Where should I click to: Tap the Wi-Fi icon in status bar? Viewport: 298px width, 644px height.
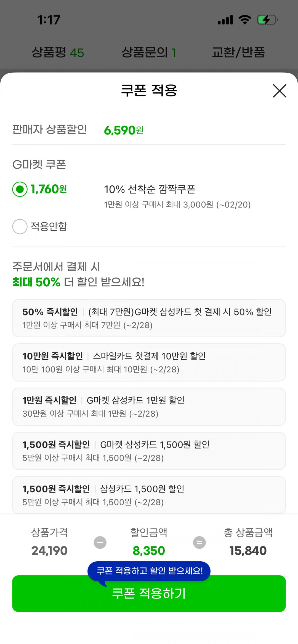pos(244,20)
